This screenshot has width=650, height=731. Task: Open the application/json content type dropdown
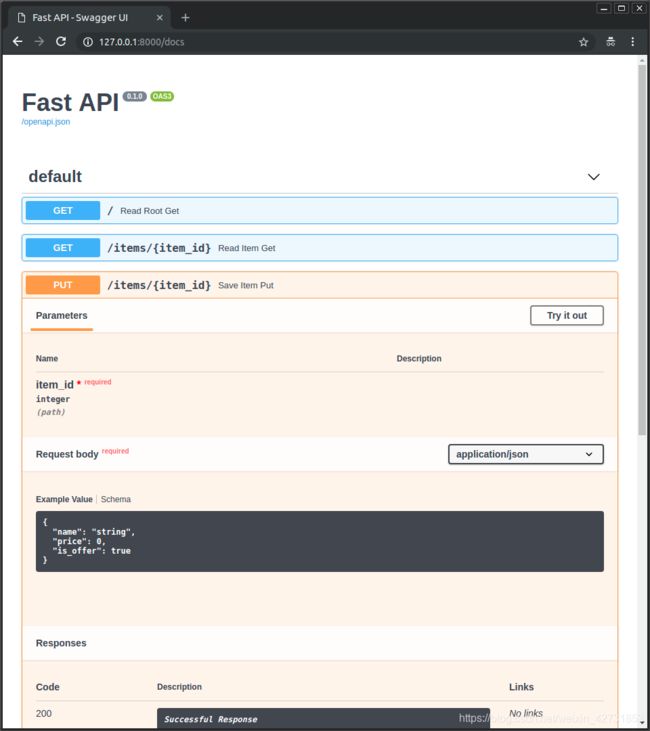(x=526, y=454)
